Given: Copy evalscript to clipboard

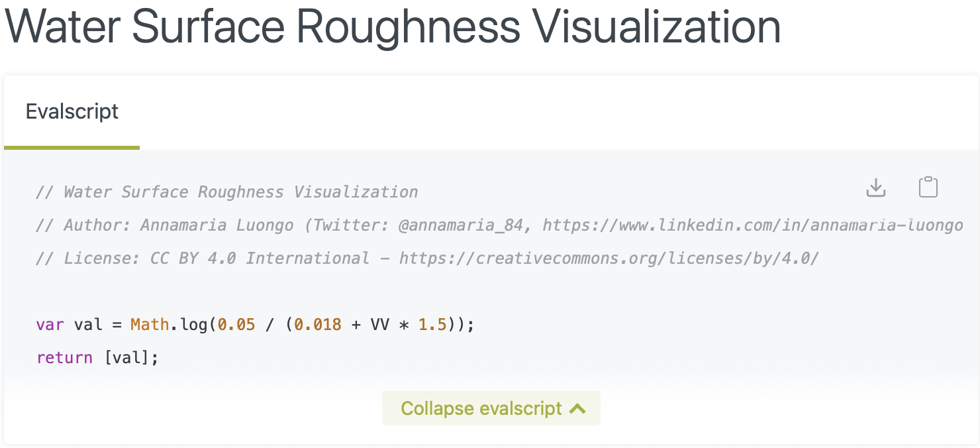Looking at the screenshot, I should pyautogui.click(x=928, y=188).
